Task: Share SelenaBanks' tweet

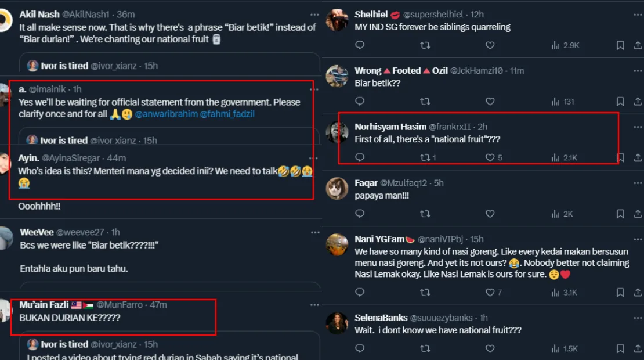Action: pos(638,348)
